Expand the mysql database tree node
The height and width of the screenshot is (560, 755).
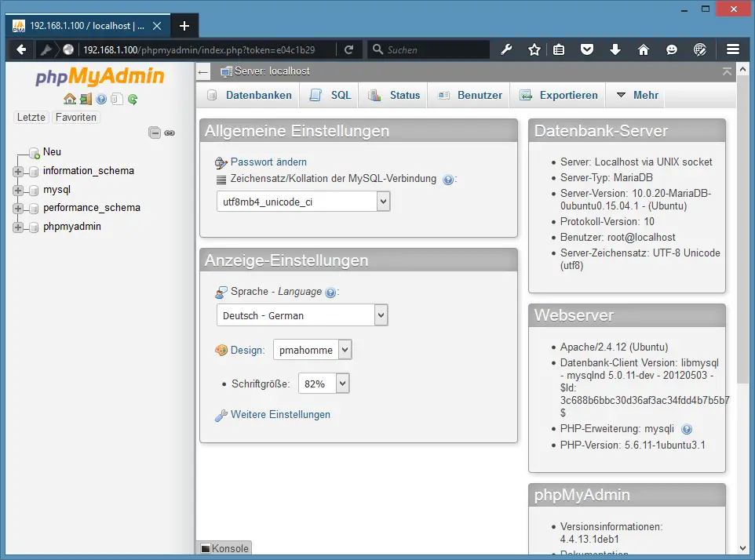[x=18, y=190]
